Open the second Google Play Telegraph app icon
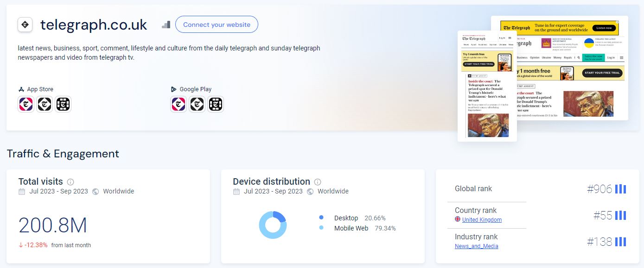The image size is (644, 268). tap(197, 104)
